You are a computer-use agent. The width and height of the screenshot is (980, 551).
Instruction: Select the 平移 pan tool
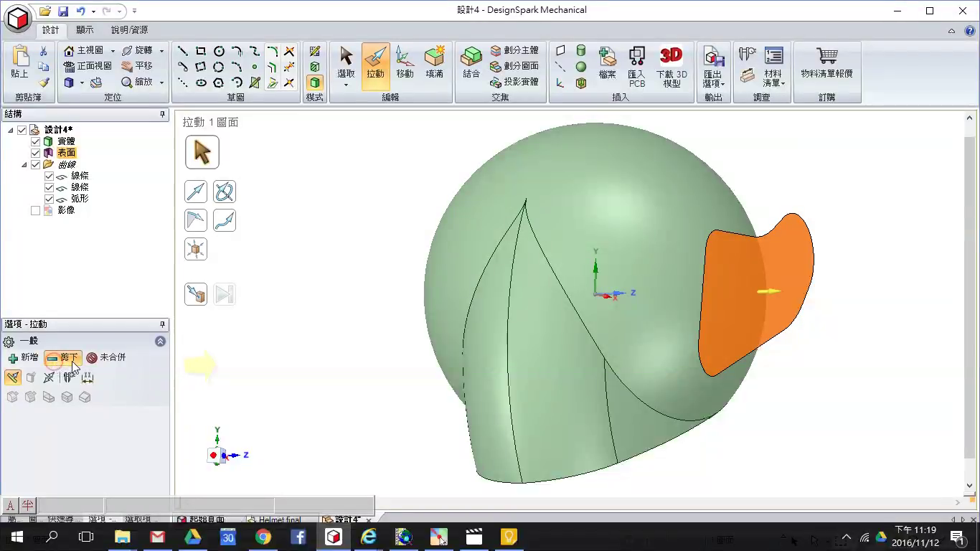point(137,66)
